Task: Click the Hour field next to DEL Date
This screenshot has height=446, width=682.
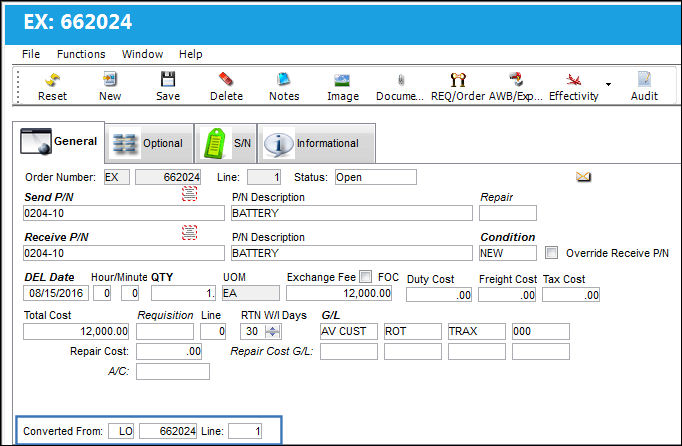Action: 102,293
